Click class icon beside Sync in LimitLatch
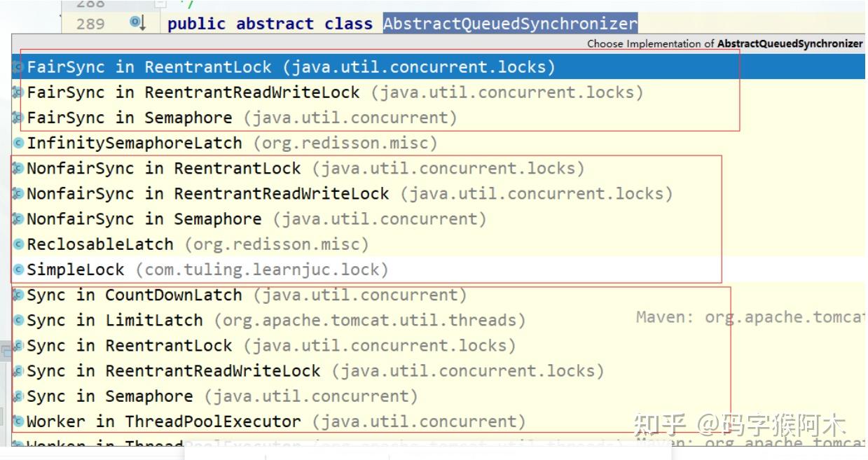 click(x=19, y=320)
